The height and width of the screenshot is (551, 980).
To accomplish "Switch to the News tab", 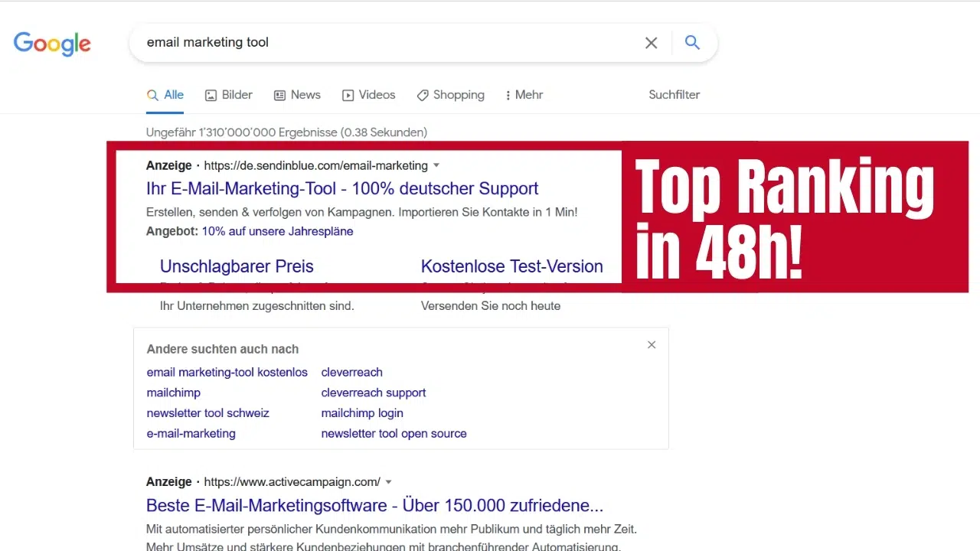I will pyautogui.click(x=297, y=95).
